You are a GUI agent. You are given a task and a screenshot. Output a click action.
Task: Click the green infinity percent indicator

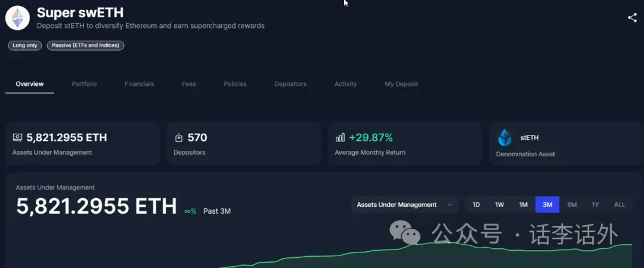click(190, 211)
